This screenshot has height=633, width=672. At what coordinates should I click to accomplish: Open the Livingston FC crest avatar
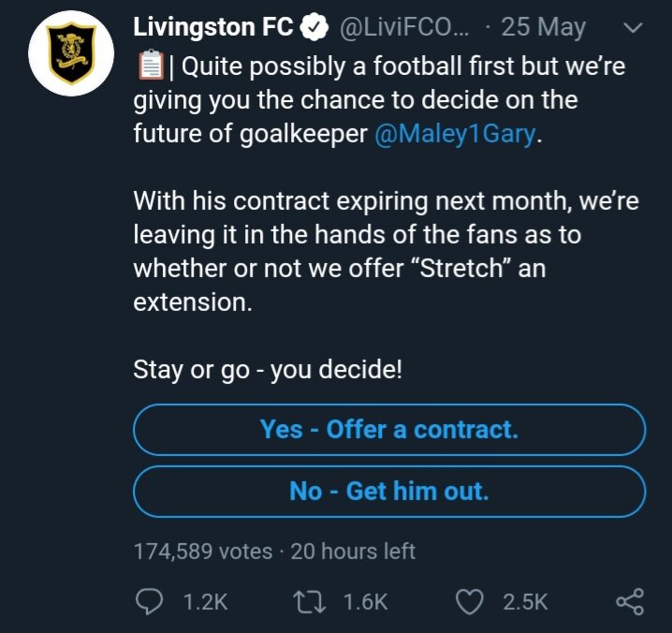click(71, 53)
